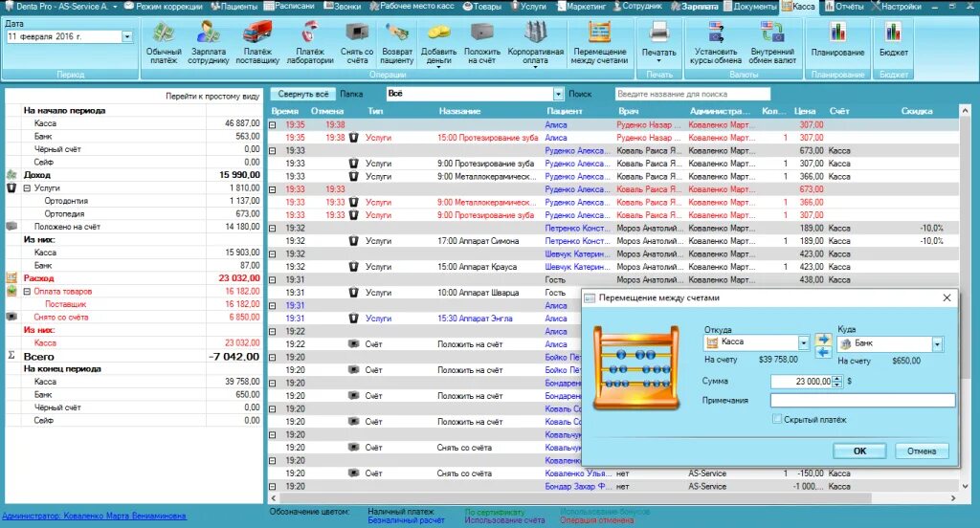Go to Маркетинг tab
Screen dimensions: 980x528
pos(581,7)
